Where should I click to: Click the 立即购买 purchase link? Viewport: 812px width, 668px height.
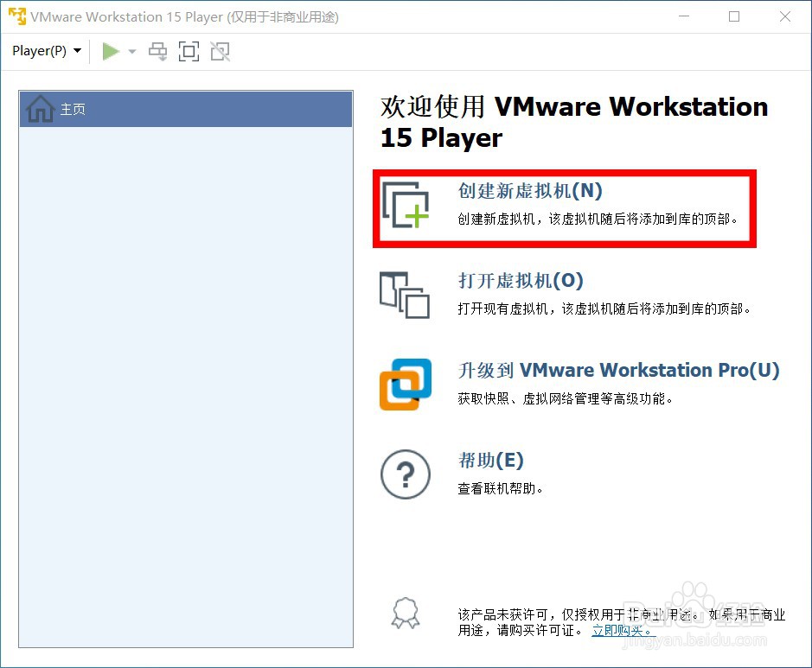pos(623,630)
